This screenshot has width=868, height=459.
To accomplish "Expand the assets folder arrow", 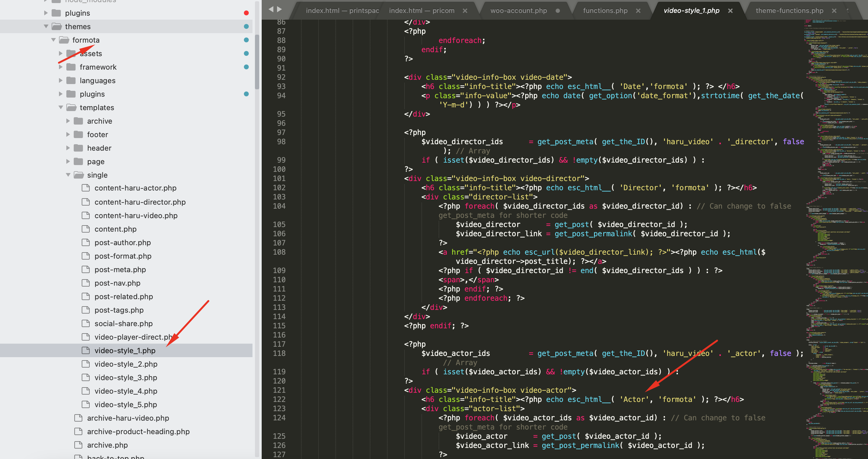I will (x=61, y=53).
